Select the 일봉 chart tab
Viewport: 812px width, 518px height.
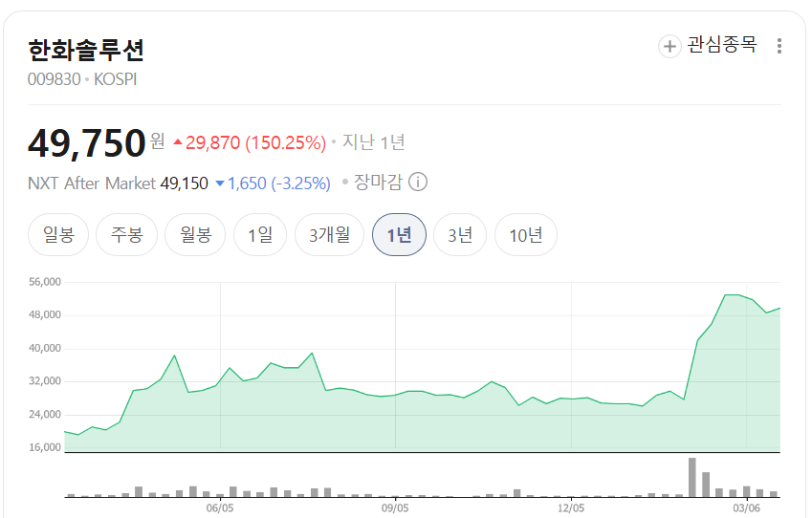(58, 235)
